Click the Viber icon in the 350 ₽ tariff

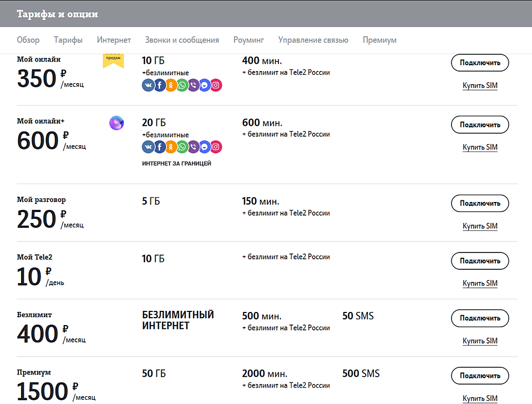(x=194, y=85)
